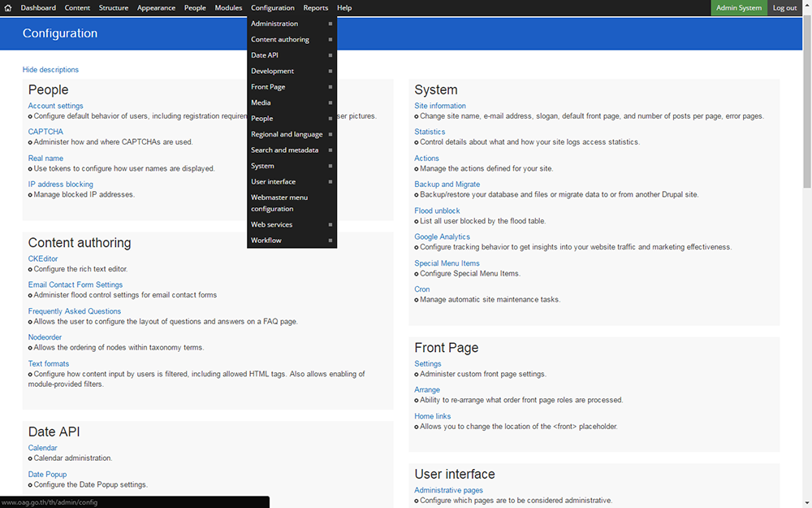Click the home icon in the admin toolbar
The width and height of the screenshot is (812, 508).
tap(7, 7)
